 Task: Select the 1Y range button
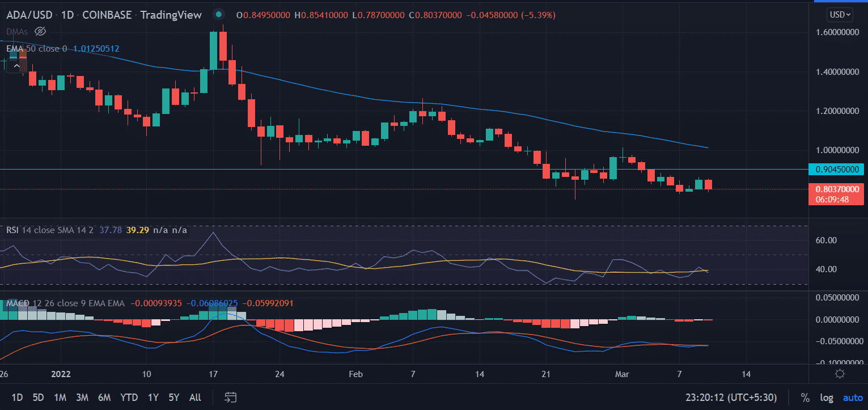pyautogui.click(x=153, y=398)
